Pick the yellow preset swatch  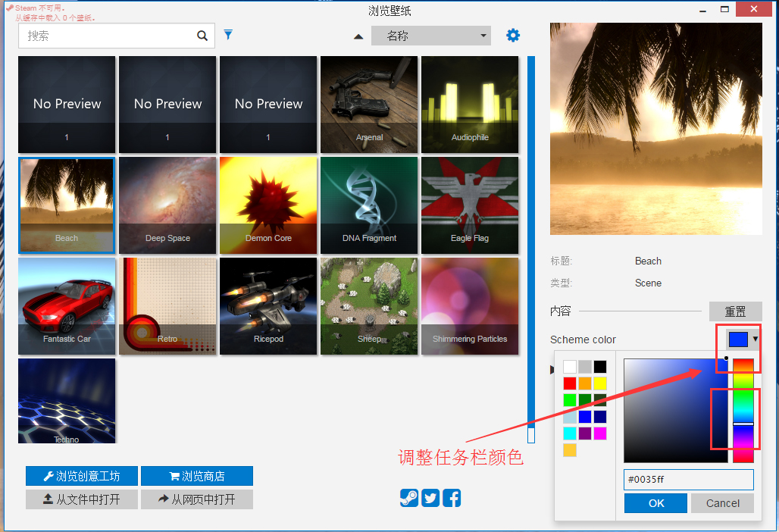[x=600, y=383]
